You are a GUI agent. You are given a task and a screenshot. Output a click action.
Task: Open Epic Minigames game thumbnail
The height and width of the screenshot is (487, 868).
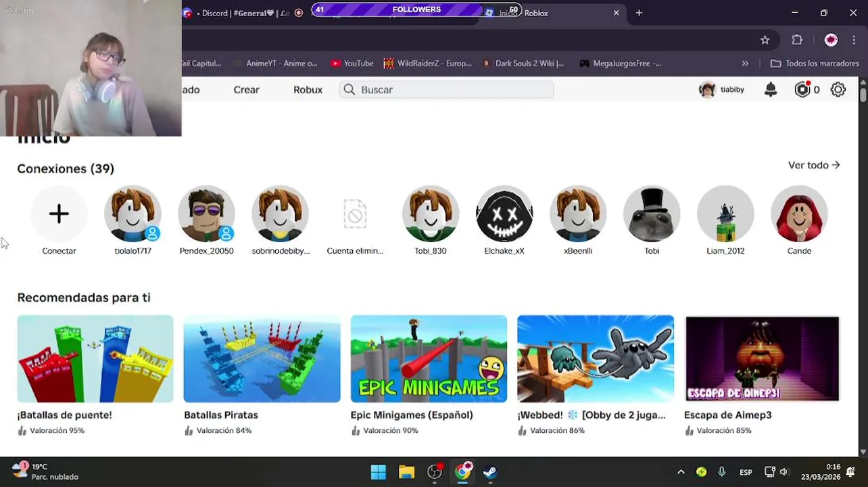pos(429,358)
